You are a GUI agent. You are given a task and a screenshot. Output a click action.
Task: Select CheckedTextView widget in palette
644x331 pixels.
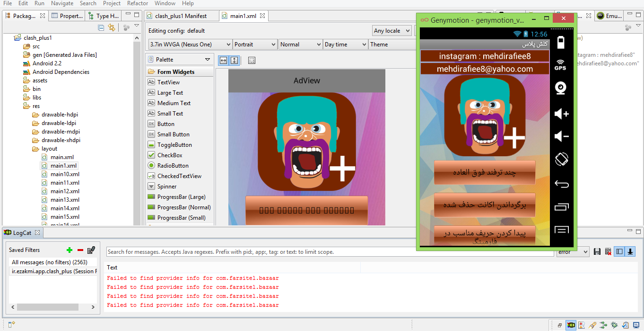[179, 176]
